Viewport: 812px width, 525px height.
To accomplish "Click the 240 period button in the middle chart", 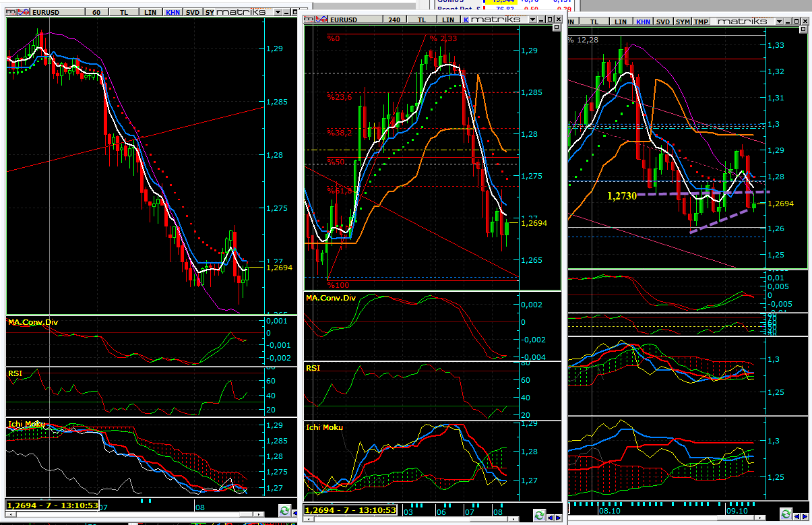I will click(x=394, y=20).
